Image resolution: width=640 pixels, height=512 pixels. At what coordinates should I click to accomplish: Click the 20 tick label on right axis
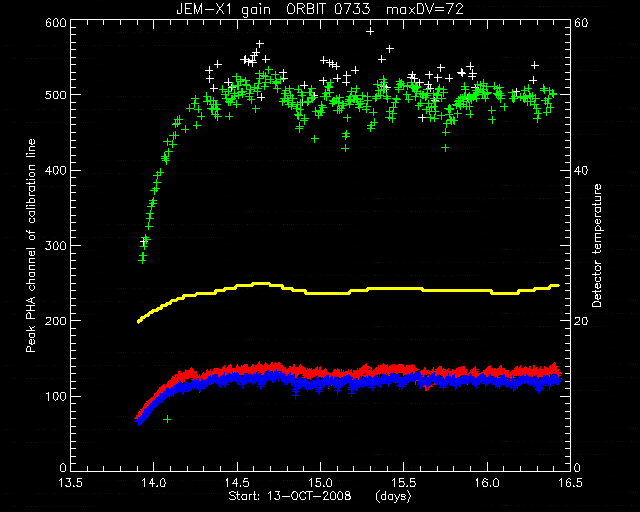coord(582,321)
